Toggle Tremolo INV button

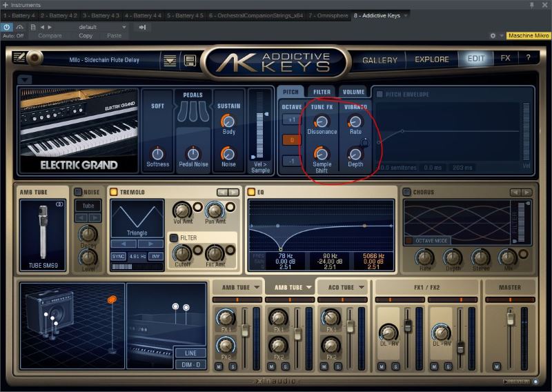pos(156,257)
